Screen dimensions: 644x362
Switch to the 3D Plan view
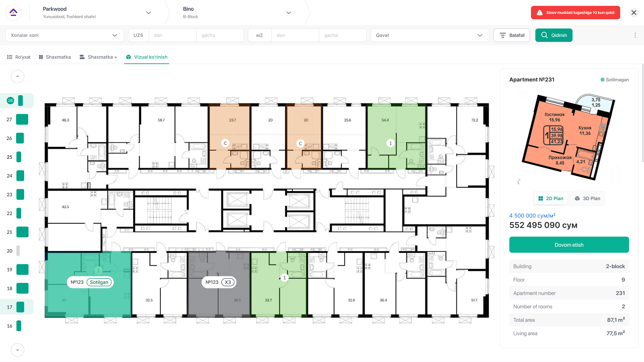tap(587, 198)
